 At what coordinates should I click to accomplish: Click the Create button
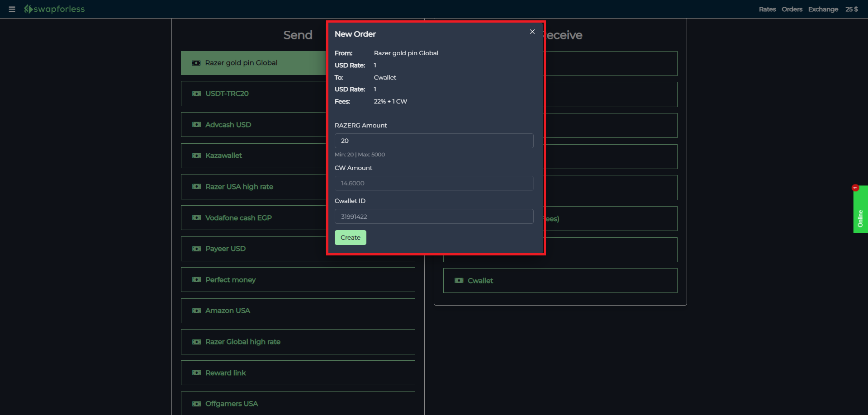[351, 237]
